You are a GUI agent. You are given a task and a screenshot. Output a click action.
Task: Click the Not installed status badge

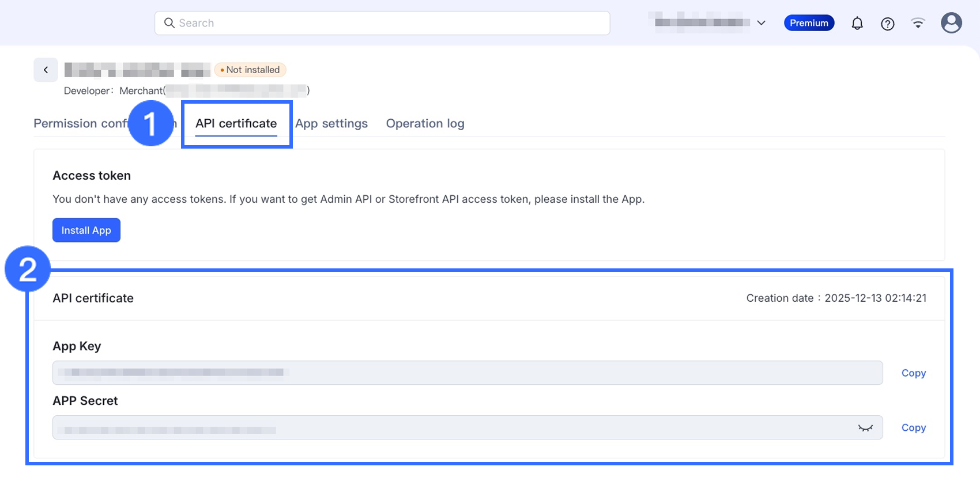(x=250, y=70)
